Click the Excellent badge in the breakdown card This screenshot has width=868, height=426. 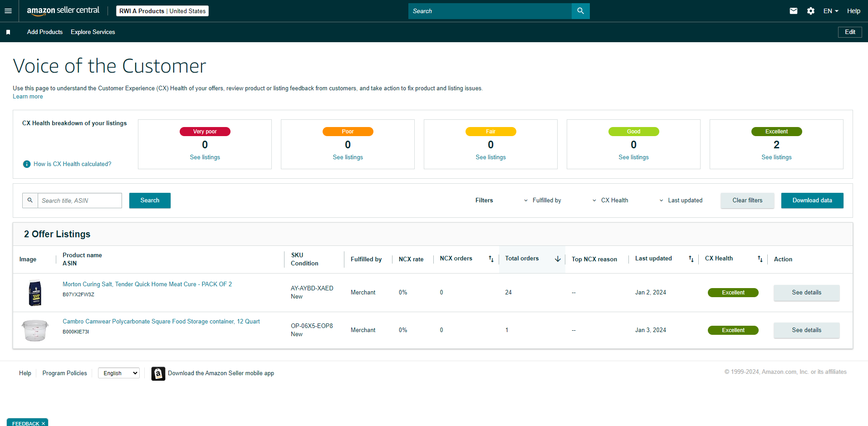click(777, 132)
